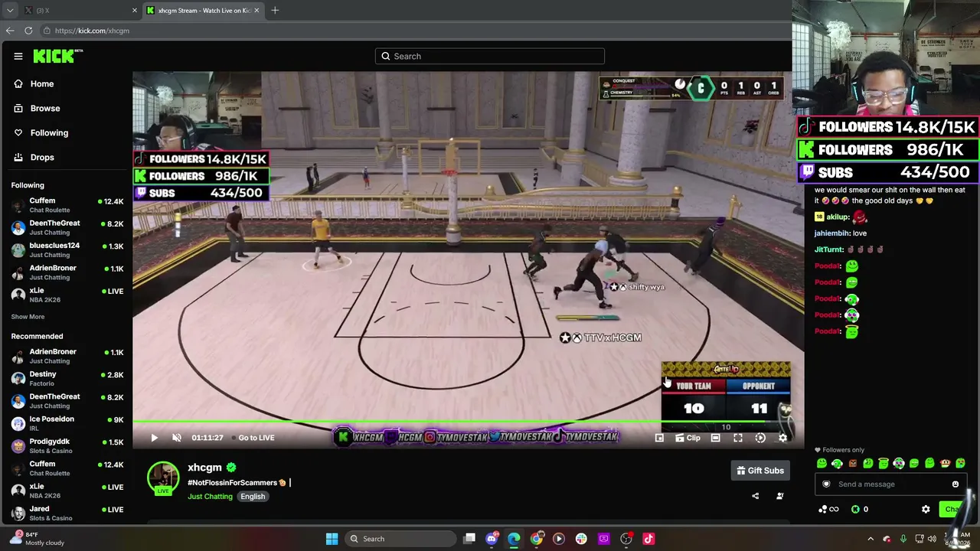Open Jared's recommended channel
Screen dimensions: 980x551
click(x=67, y=513)
